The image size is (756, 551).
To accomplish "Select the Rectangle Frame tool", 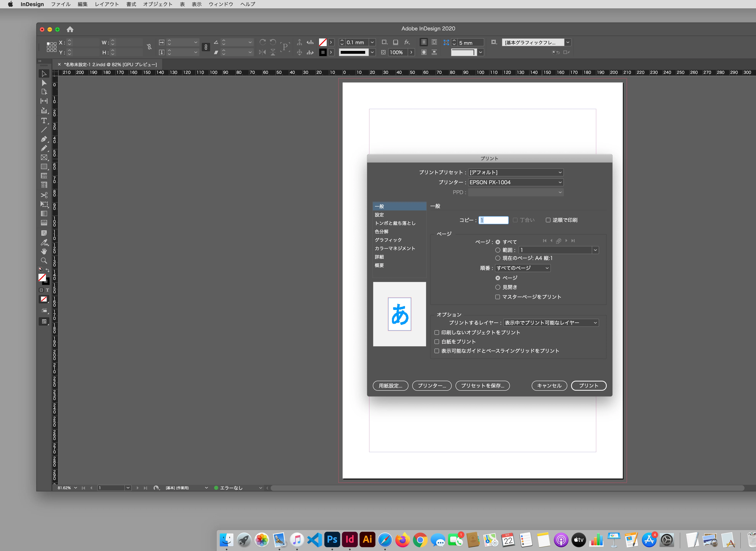I will pyautogui.click(x=44, y=157).
